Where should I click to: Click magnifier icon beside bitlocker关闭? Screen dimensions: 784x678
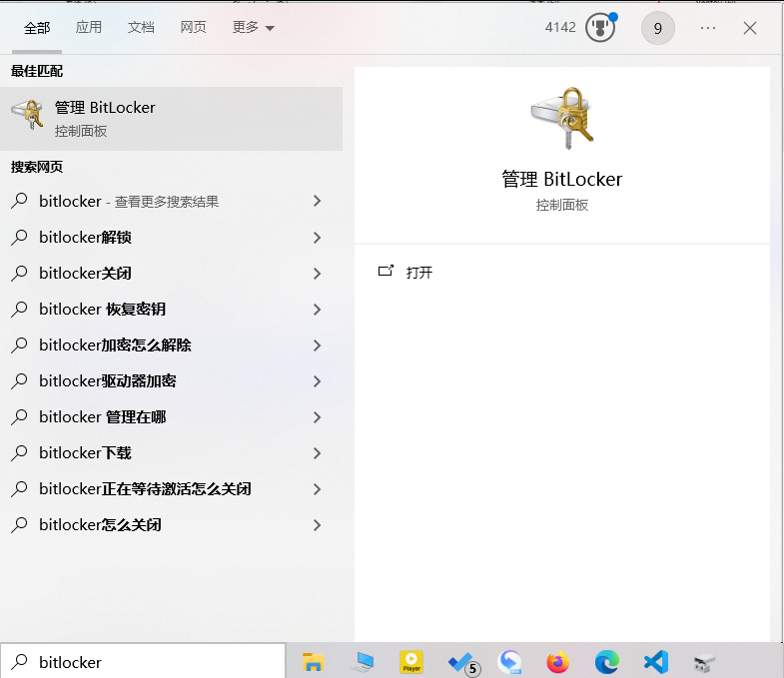pos(19,273)
